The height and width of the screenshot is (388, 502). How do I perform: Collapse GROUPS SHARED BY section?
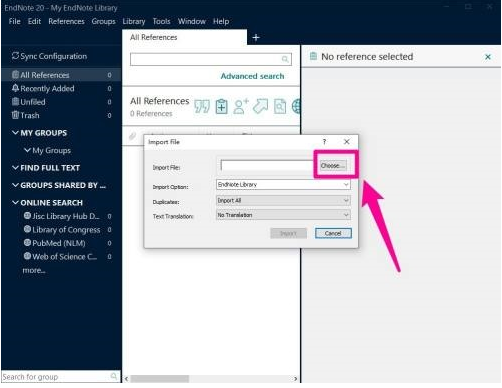[15, 185]
